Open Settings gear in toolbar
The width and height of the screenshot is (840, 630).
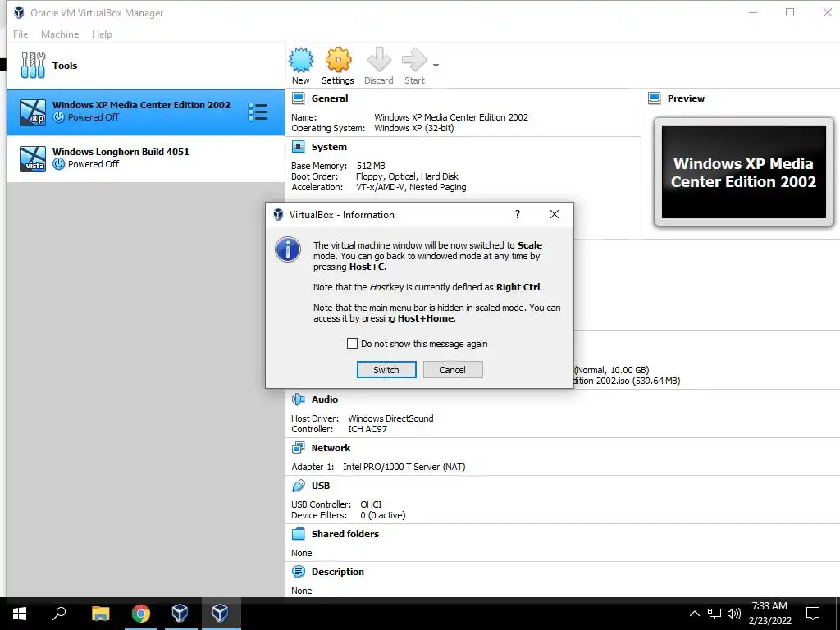tap(338, 59)
